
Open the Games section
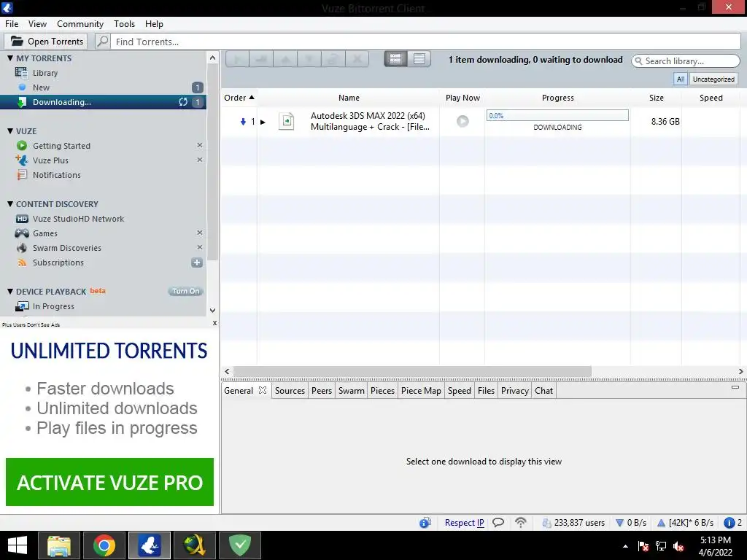coord(44,233)
